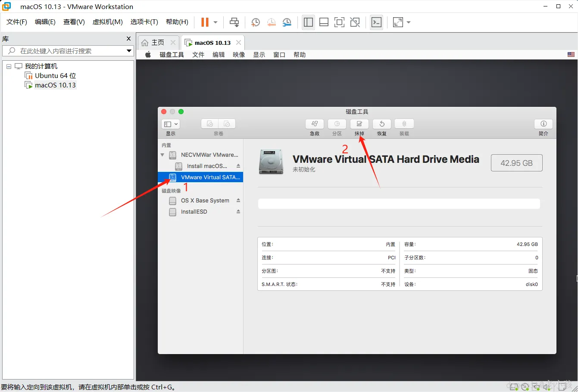This screenshot has width=578, height=392.
Task: Click the 42.95 GB capacity box
Action: point(516,163)
